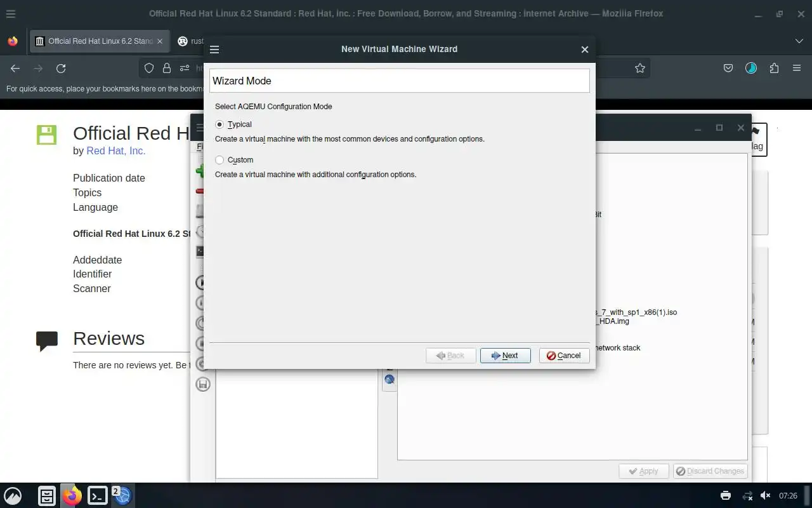The width and height of the screenshot is (812, 508).
Task: Click the green floppy software icon
Action: 46,135
